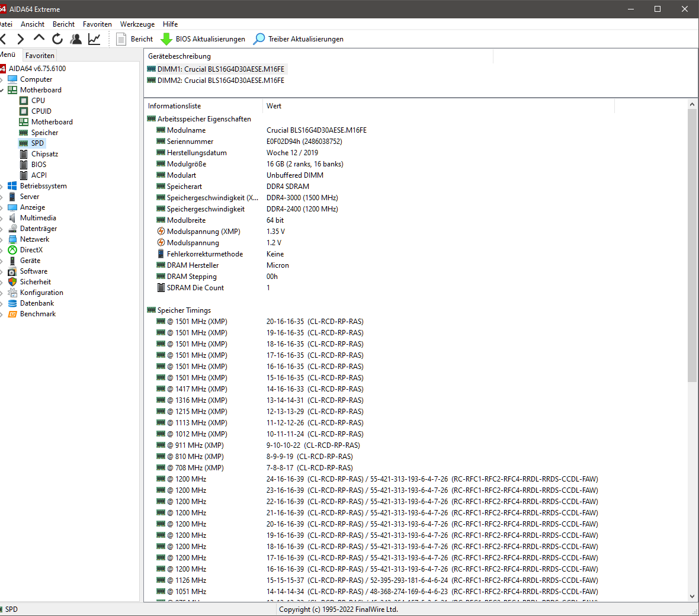Select Datenträger in the tree

39,229
